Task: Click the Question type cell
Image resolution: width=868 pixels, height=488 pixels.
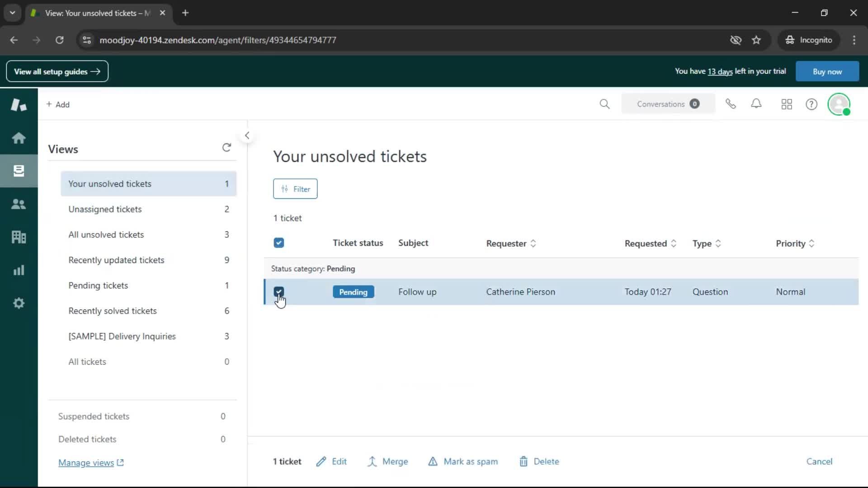Action: (710, 292)
